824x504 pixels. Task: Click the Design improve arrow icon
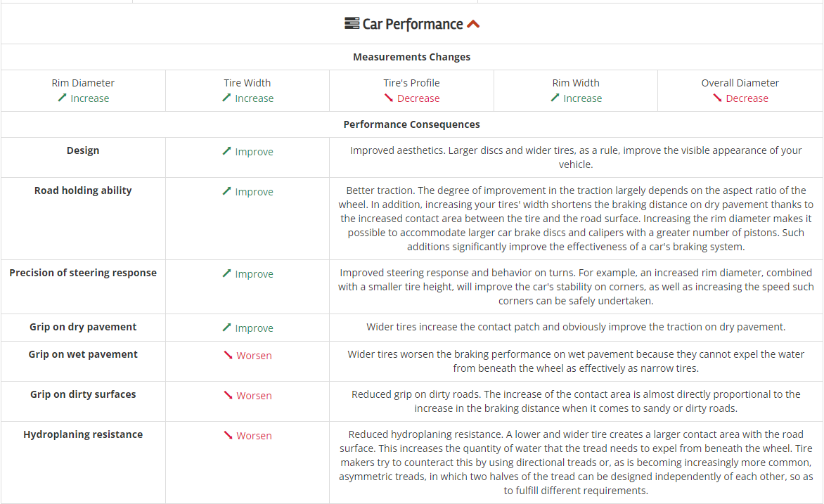coord(226,151)
